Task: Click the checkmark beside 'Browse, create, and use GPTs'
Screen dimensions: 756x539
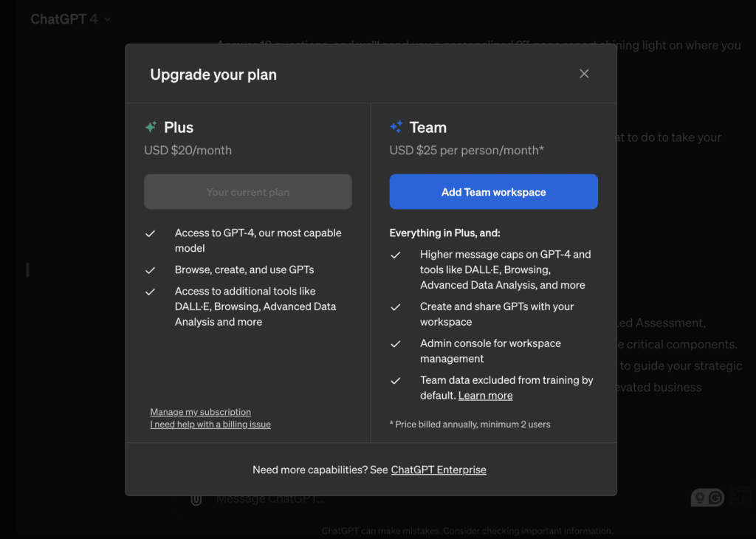Action: [x=151, y=270]
